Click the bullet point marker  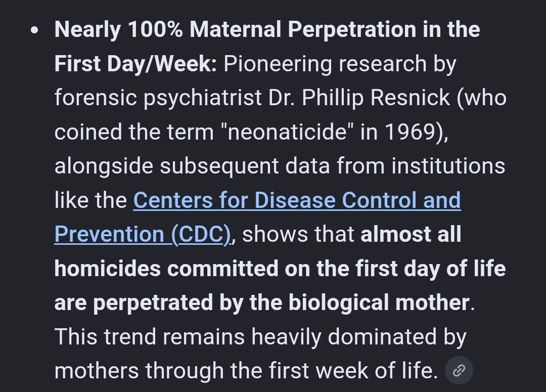click(x=34, y=30)
